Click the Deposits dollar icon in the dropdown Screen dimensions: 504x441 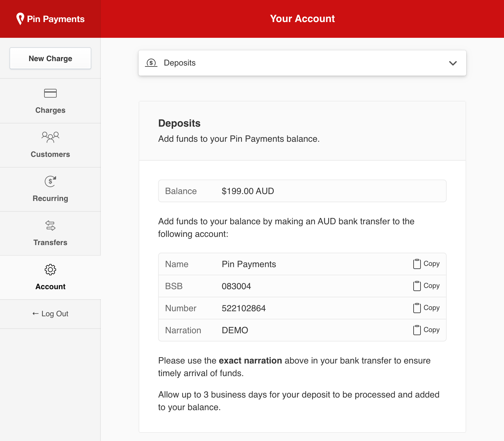151,63
